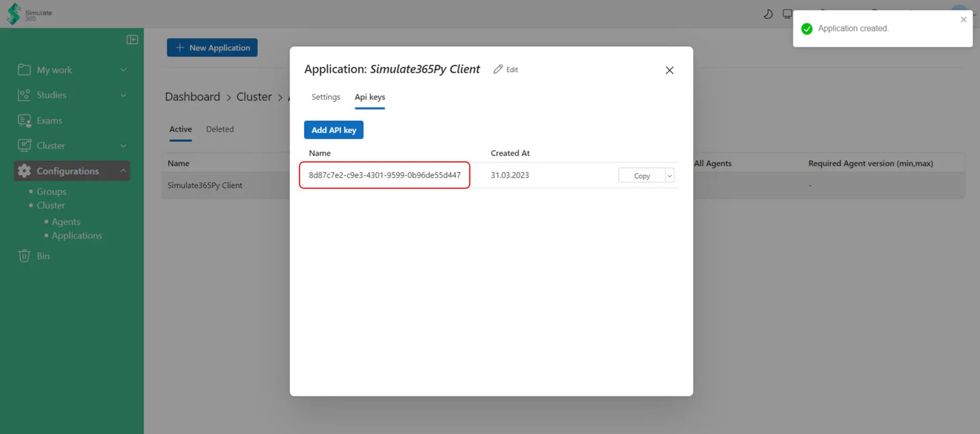Switch to the Settings tab
Image resolution: width=980 pixels, height=434 pixels.
pyautogui.click(x=326, y=97)
